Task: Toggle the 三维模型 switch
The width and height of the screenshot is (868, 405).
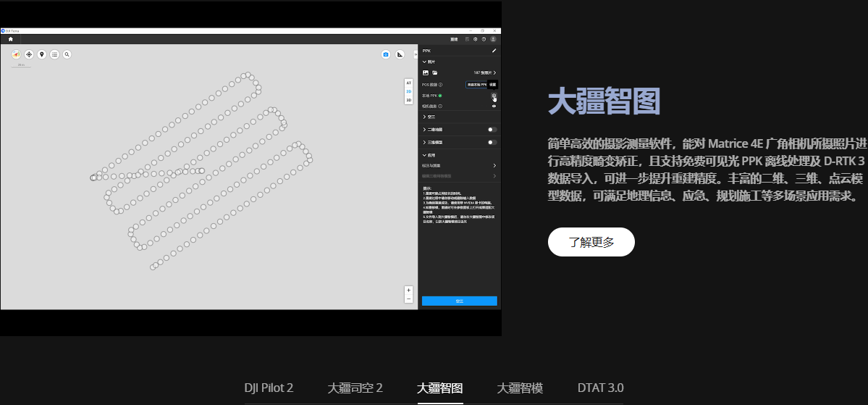Action: (x=492, y=143)
